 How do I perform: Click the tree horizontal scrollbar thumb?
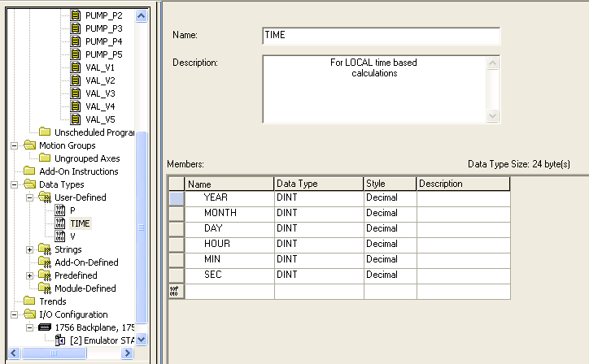tap(54, 353)
